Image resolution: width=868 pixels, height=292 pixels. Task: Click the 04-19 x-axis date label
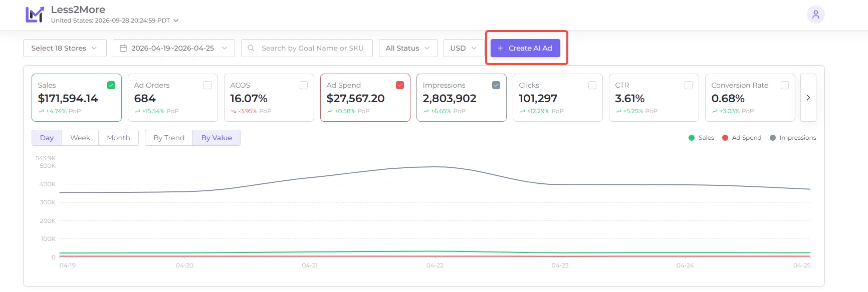pyautogui.click(x=68, y=265)
